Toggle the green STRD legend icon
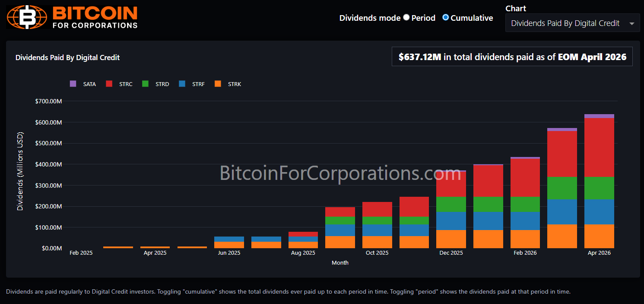 (146, 84)
